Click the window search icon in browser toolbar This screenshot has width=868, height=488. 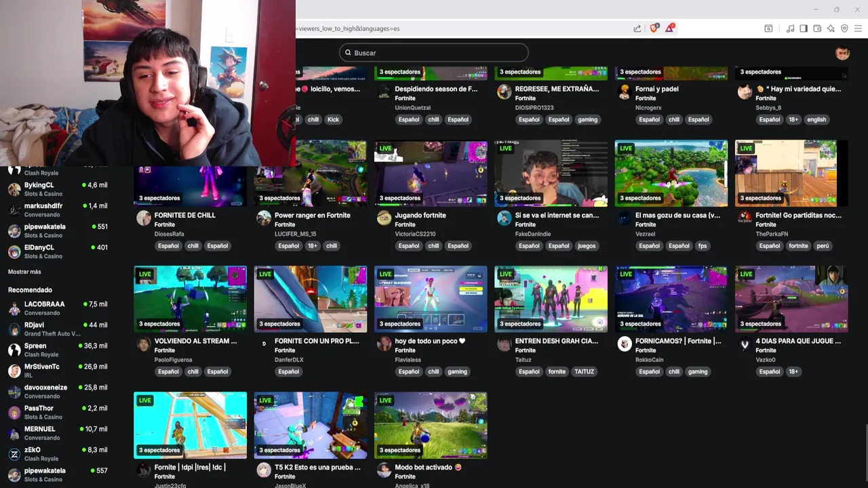click(x=768, y=28)
